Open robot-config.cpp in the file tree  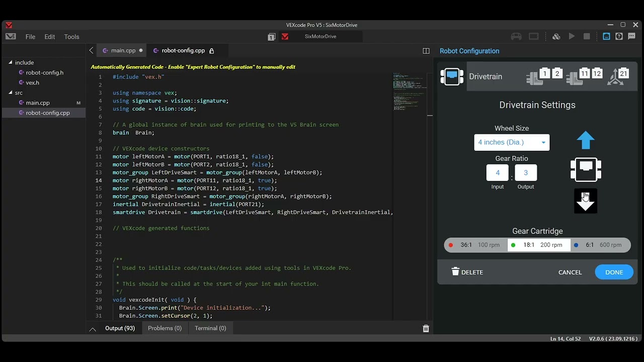[x=48, y=113]
